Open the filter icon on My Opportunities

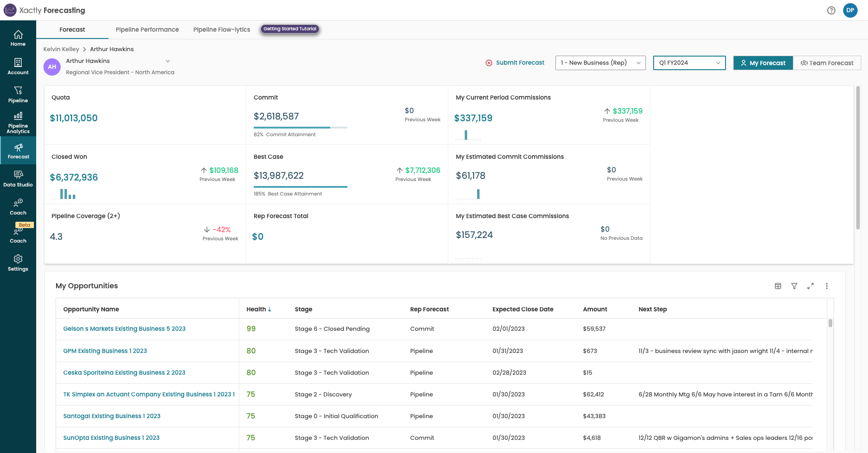794,286
